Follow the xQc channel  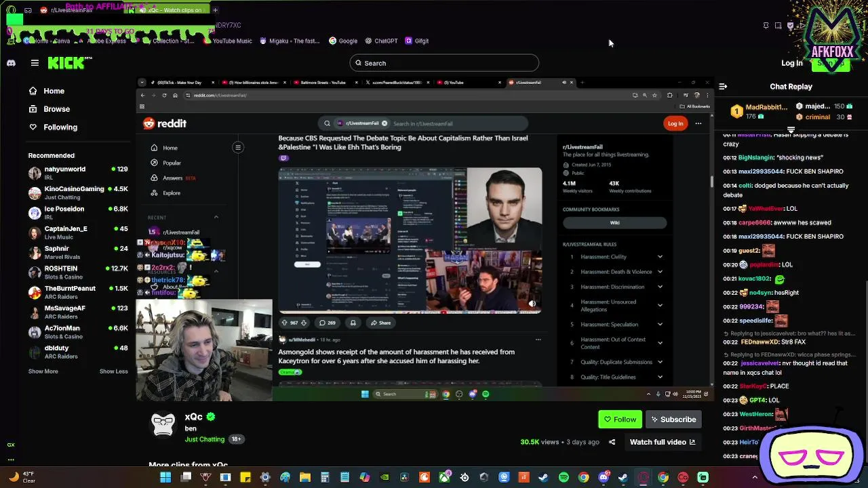(x=620, y=420)
